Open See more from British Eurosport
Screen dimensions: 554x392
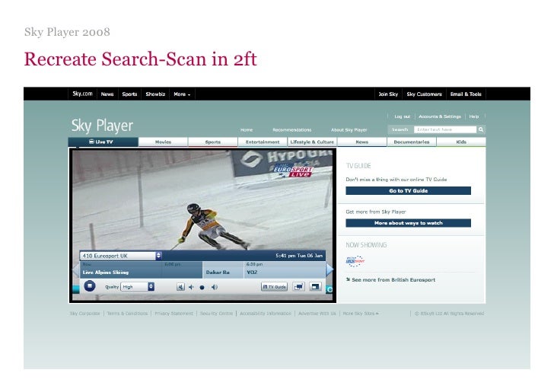pyautogui.click(x=391, y=279)
